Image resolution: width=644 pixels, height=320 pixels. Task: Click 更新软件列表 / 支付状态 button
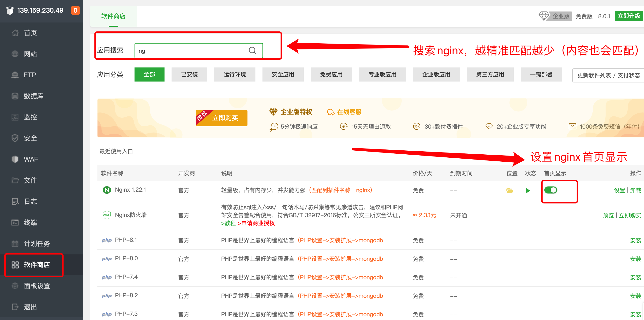tap(608, 75)
